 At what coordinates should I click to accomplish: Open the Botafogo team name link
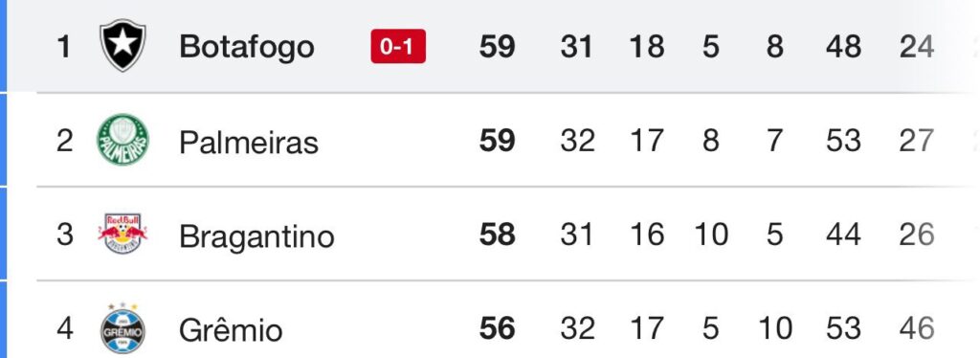pos(246,47)
